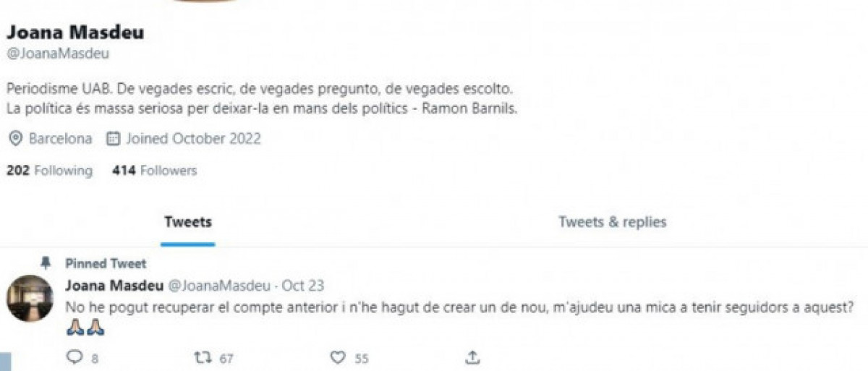Click the Joined October 2022 text
Screen dimensions: 868x371
pyautogui.click(x=193, y=138)
